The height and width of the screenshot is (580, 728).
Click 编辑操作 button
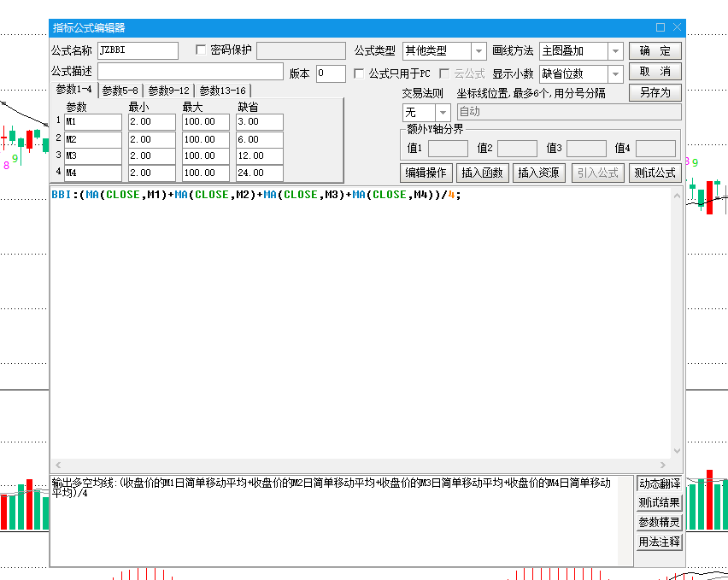(x=426, y=173)
